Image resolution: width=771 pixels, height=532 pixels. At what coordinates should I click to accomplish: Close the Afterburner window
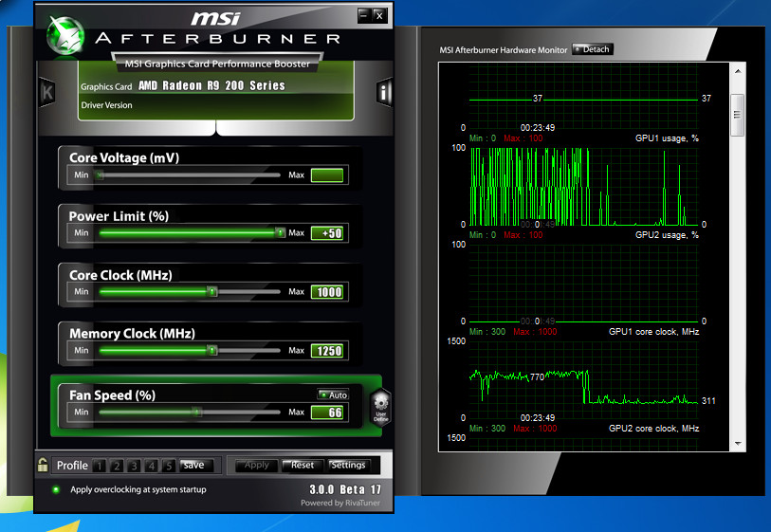[379, 16]
